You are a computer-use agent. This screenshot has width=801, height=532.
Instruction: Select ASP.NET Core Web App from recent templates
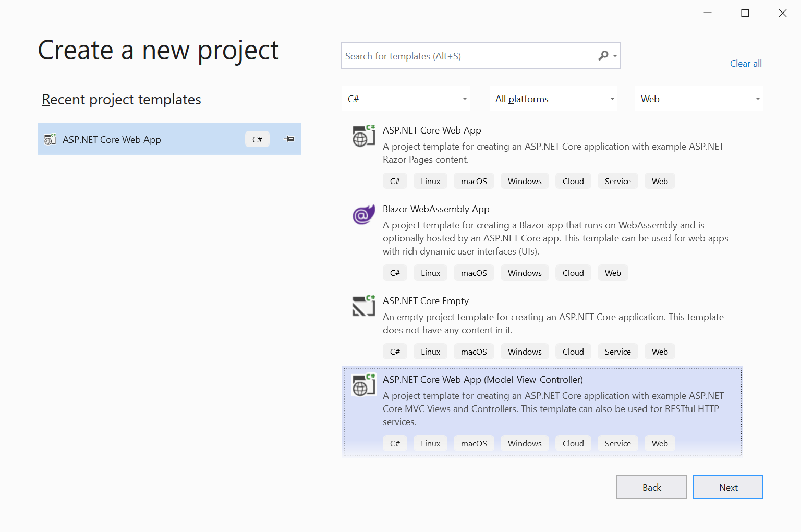[x=112, y=140]
